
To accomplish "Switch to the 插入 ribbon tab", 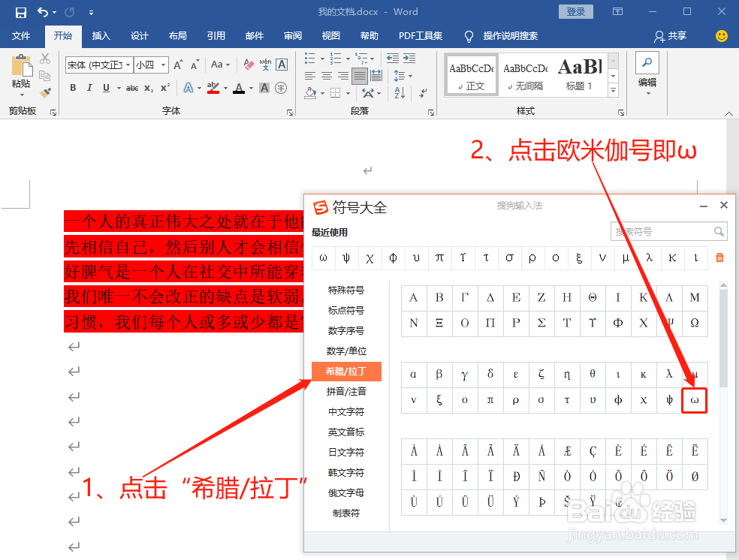I will pos(101,36).
